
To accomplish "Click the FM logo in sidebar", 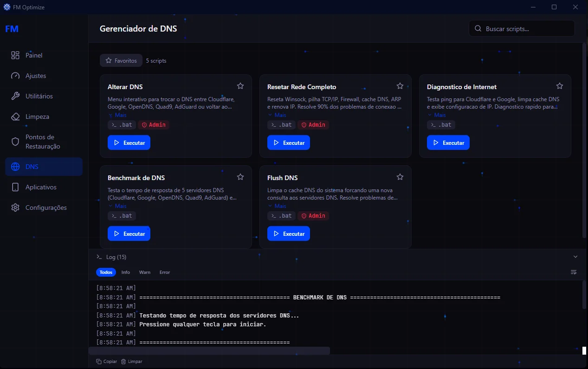I will tap(12, 29).
